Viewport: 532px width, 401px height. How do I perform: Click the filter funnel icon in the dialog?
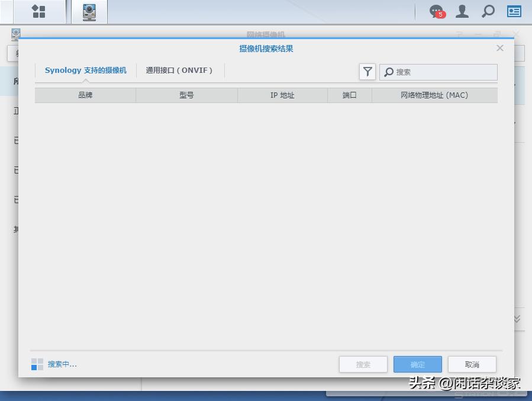367,72
